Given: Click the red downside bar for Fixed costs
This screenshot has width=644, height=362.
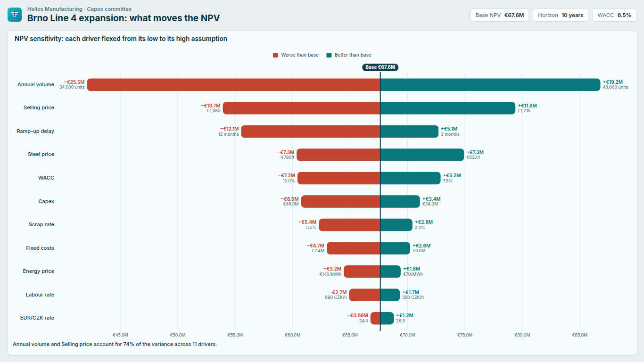Looking at the screenshot, I should (353, 248).
